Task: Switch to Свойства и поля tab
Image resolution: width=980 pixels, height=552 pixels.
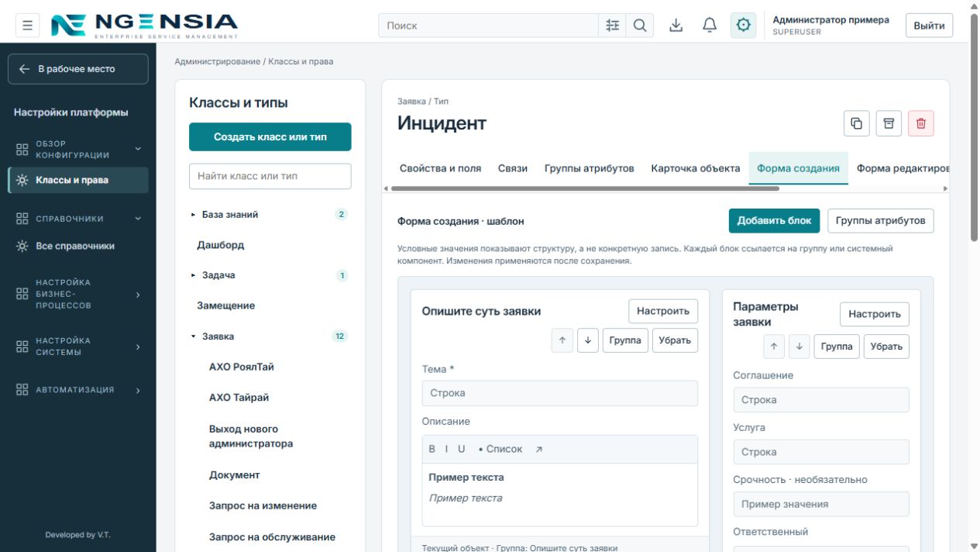Action: point(440,168)
